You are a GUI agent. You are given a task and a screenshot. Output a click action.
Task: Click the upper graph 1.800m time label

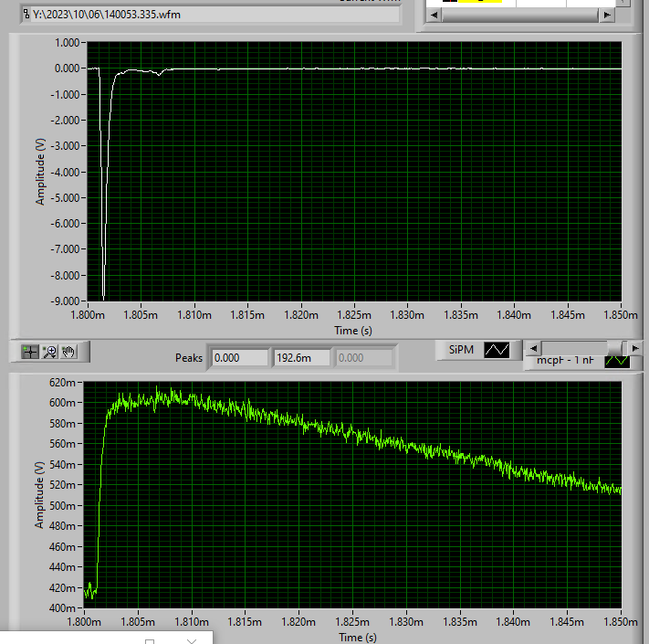point(88,315)
